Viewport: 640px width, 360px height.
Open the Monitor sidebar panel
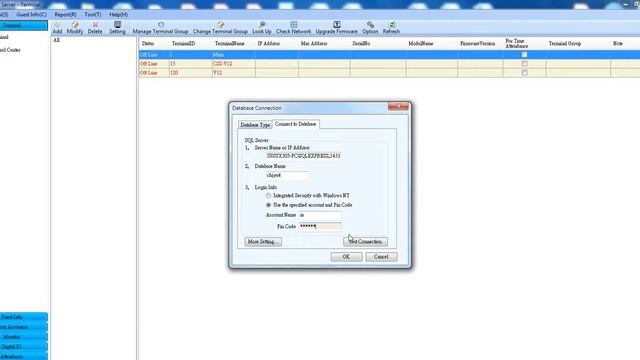pos(24,337)
